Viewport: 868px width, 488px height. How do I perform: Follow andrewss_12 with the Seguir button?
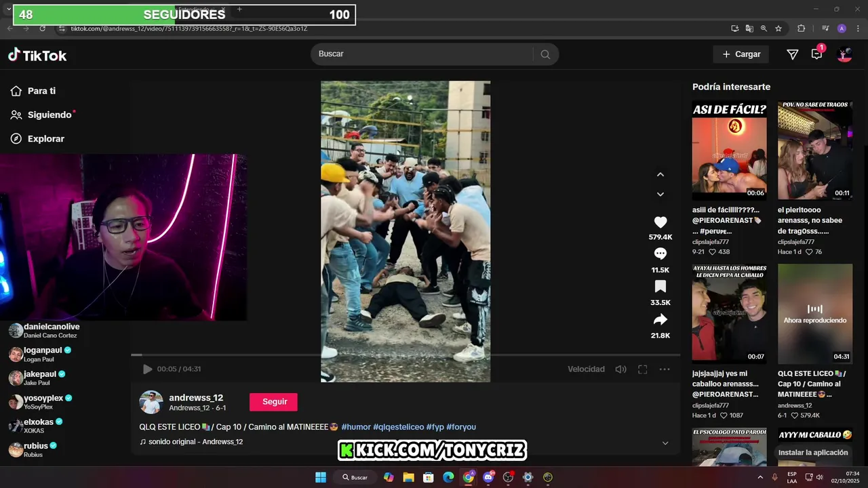[x=275, y=402]
